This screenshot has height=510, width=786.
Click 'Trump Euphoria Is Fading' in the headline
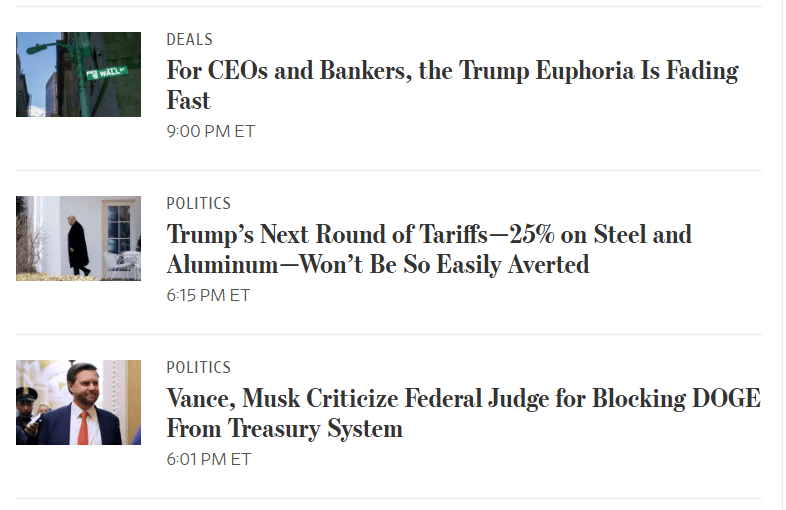pyautogui.click(x=566, y=72)
